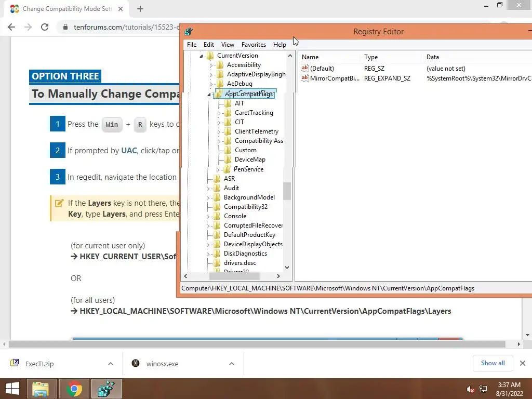The height and width of the screenshot is (399, 532).
Task: Select the BackgroundModel tree item
Action: pos(249,197)
